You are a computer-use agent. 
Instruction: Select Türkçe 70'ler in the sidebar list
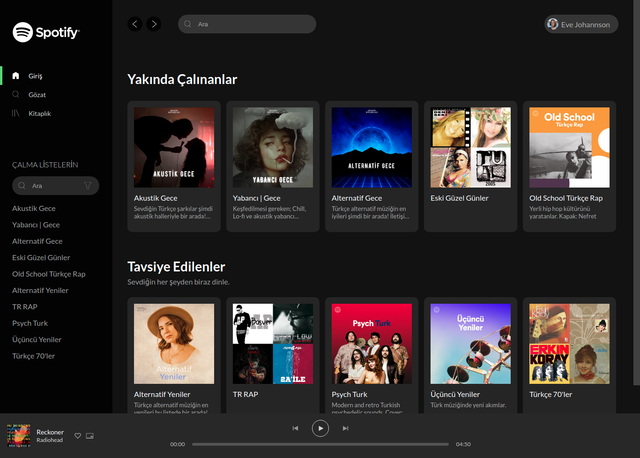33,356
